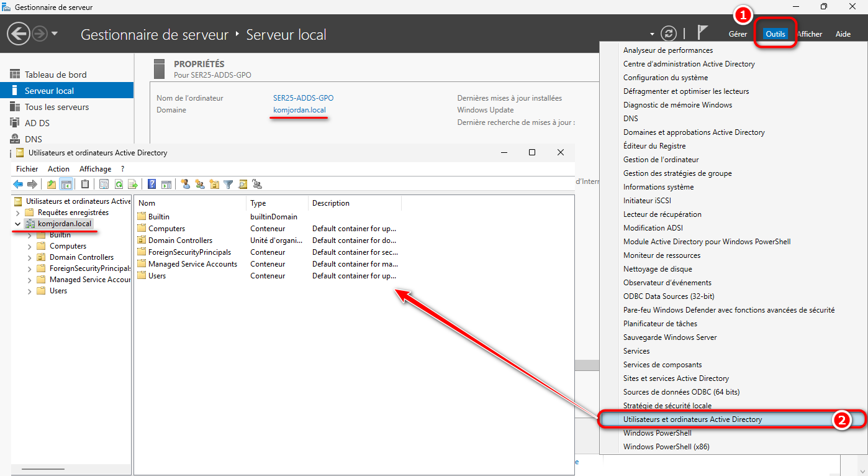The width and height of the screenshot is (868, 476).
Task: Open the Aide menu
Action: (x=843, y=34)
